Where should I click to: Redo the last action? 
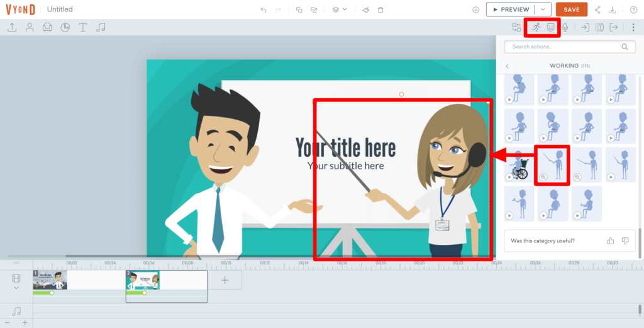tap(278, 10)
